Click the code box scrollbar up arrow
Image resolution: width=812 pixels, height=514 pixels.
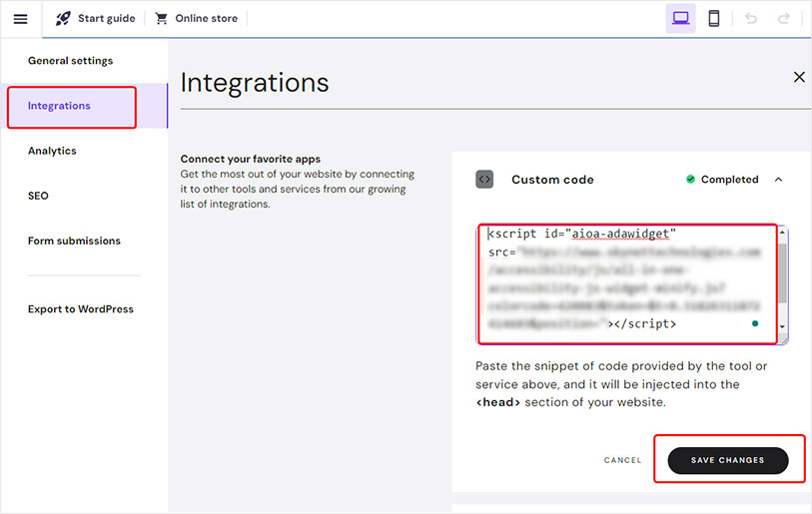click(782, 233)
